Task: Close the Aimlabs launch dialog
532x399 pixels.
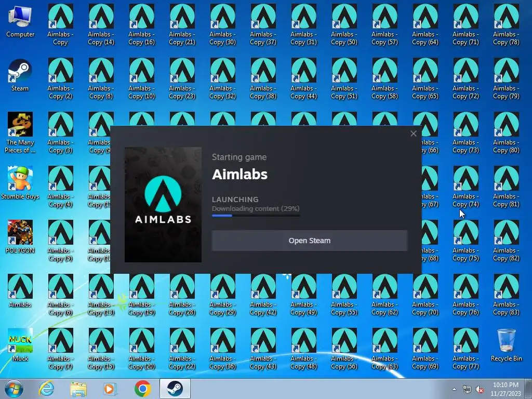Action: [413, 134]
